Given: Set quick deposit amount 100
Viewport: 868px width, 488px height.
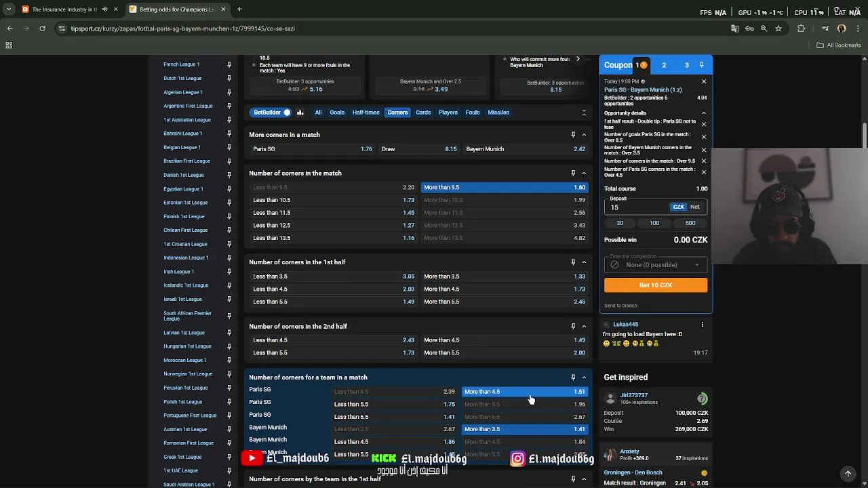Looking at the screenshot, I should 654,223.
